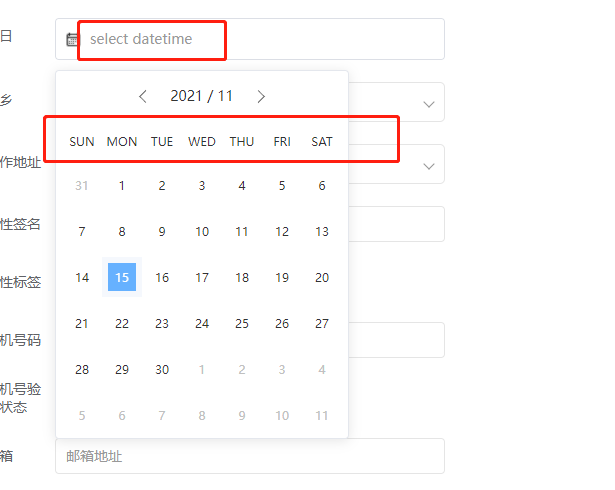Choose November 30 in the calendar
The width and height of the screenshot is (615, 490).
162,369
